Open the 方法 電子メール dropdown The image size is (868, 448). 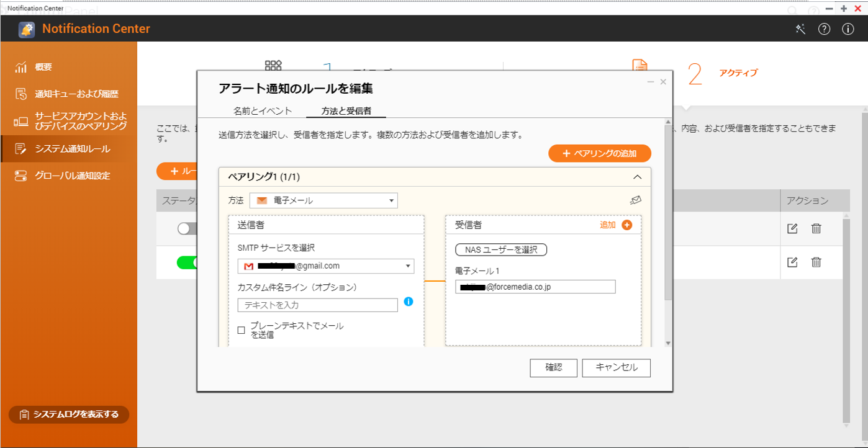(x=323, y=200)
